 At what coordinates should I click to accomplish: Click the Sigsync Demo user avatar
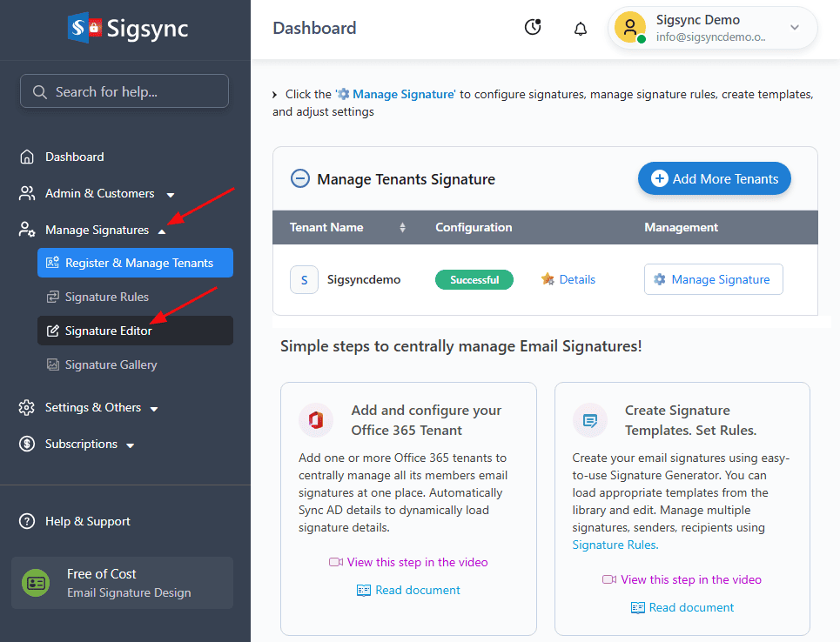pyautogui.click(x=629, y=28)
